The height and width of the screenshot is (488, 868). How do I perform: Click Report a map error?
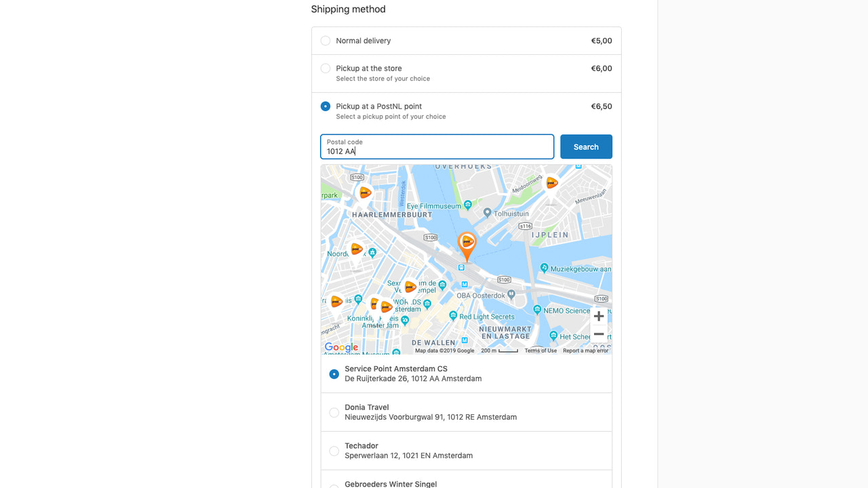tap(585, 350)
